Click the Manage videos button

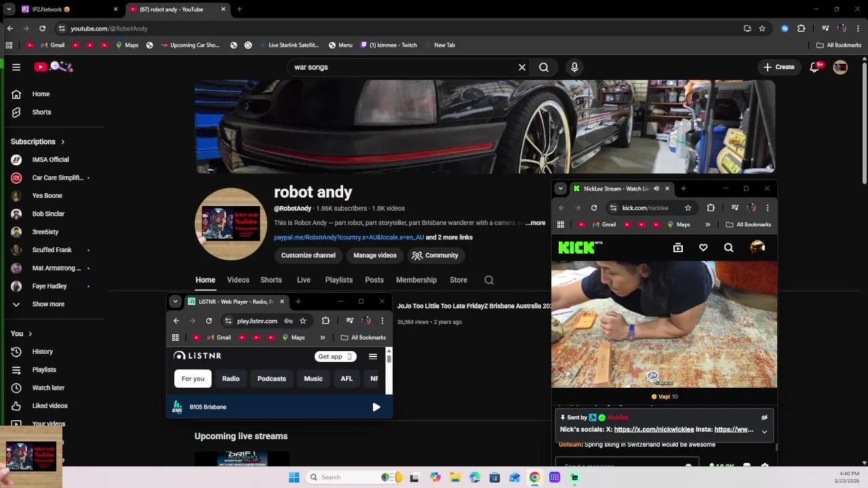[375, 256]
